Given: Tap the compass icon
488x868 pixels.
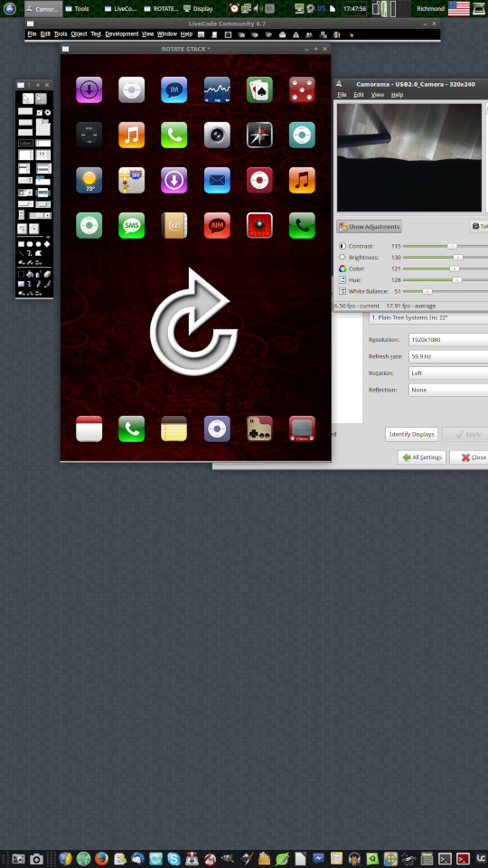Looking at the screenshot, I should [x=259, y=135].
